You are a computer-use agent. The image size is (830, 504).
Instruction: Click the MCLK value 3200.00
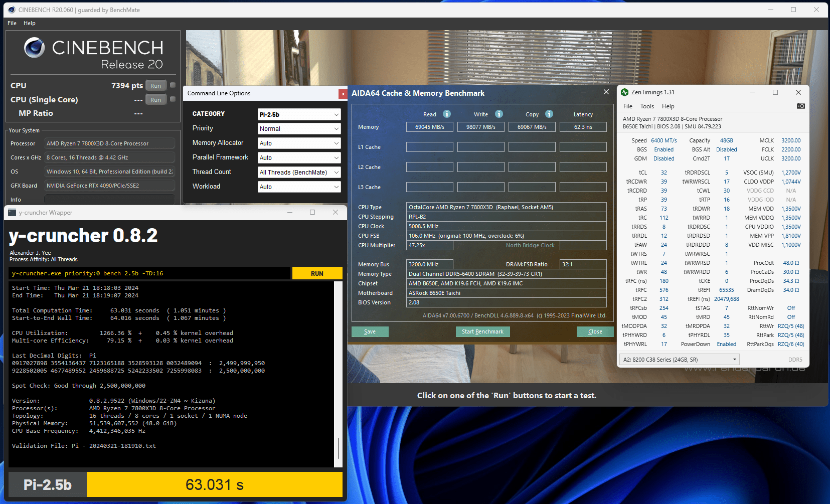(791, 140)
